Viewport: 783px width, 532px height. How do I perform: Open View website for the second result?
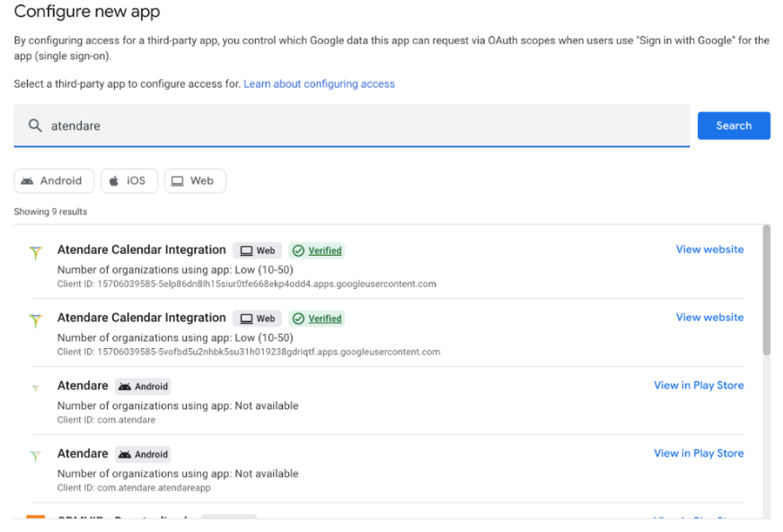pyautogui.click(x=709, y=318)
